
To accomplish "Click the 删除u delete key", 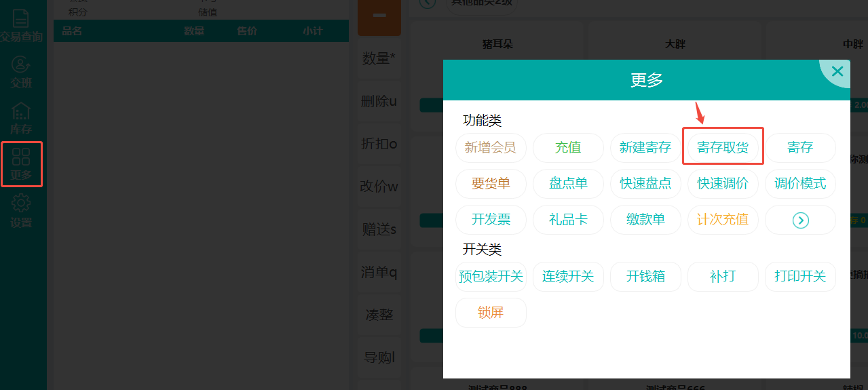I will pyautogui.click(x=379, y=102).
